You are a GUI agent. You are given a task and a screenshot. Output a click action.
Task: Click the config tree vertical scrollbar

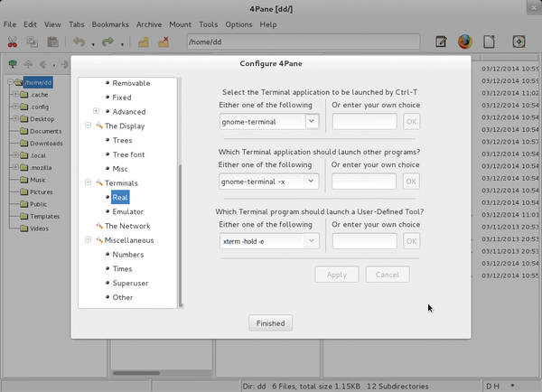(180, 235)
